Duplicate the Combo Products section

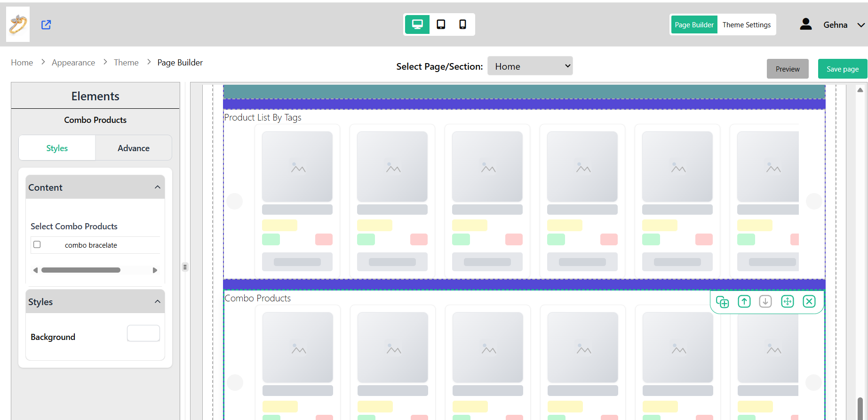tap(722, 302)
